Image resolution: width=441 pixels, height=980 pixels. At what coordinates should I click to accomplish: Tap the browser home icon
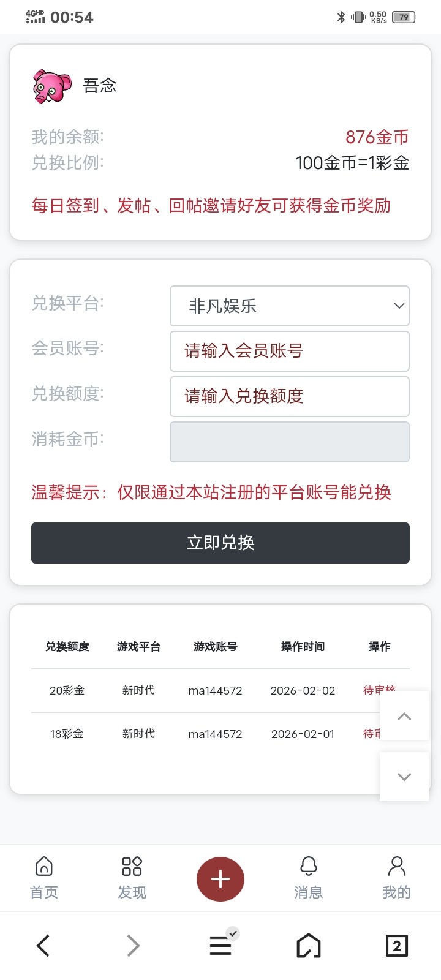(x=309, y=946)
